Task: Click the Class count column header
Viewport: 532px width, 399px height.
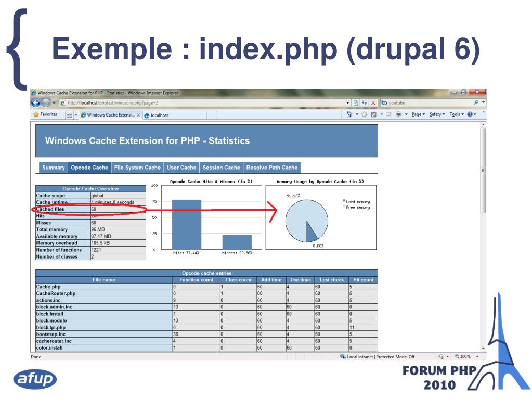Action: (x=239, y=280)
